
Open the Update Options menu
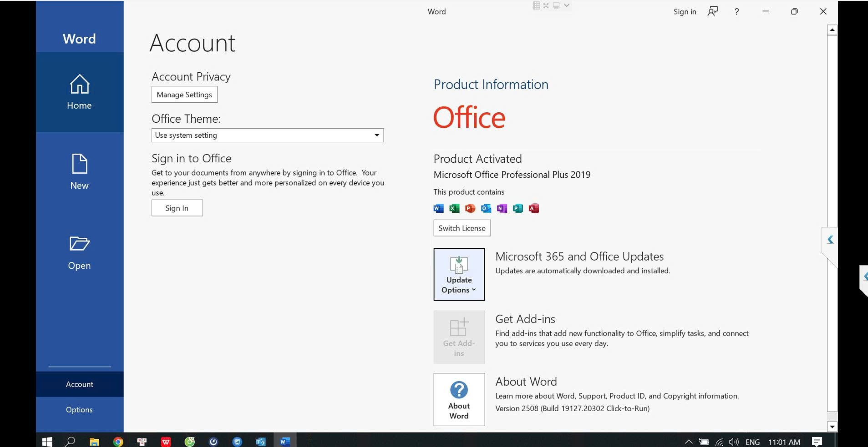coord(459,274)
